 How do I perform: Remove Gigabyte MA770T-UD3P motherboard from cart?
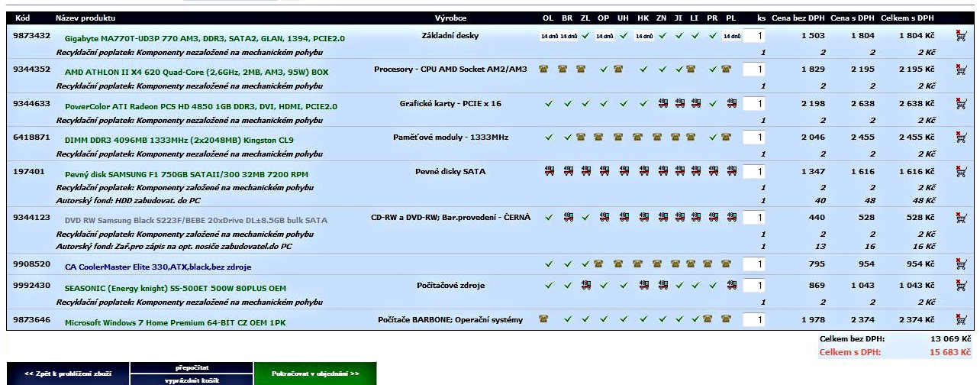(x=961, y=35)
